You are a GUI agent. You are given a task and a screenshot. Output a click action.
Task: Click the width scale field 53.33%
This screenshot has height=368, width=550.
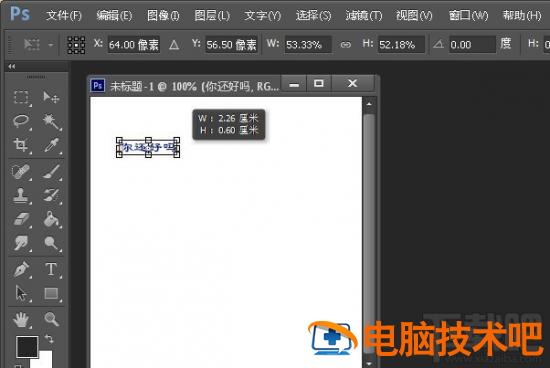pyautogui.click(x=308, y=45)
